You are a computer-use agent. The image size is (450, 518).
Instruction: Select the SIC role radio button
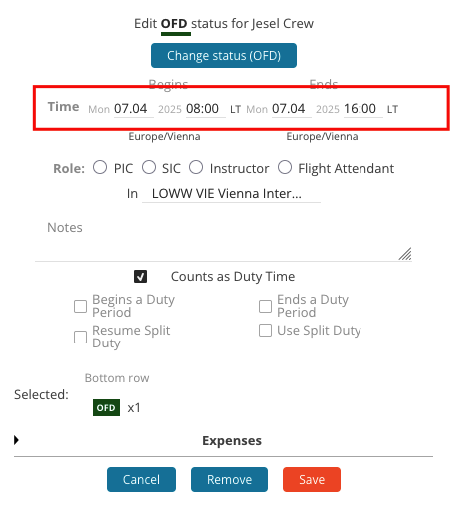tap(149, 167)
